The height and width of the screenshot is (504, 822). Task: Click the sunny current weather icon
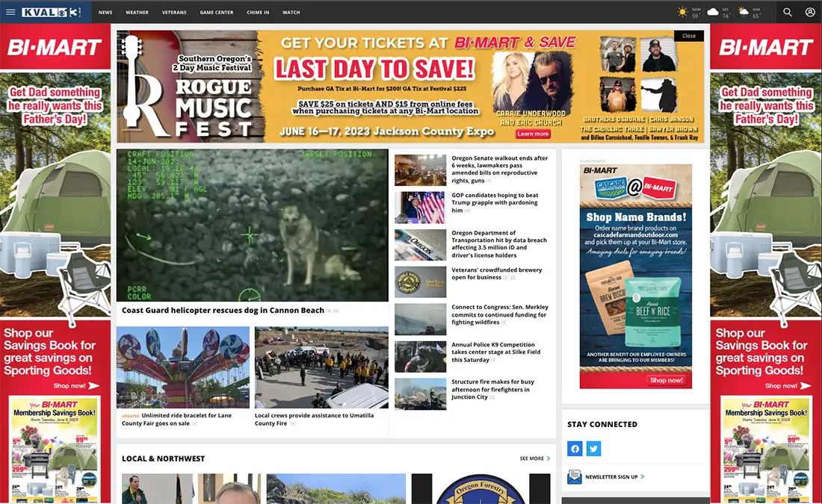tap(682, 11)
